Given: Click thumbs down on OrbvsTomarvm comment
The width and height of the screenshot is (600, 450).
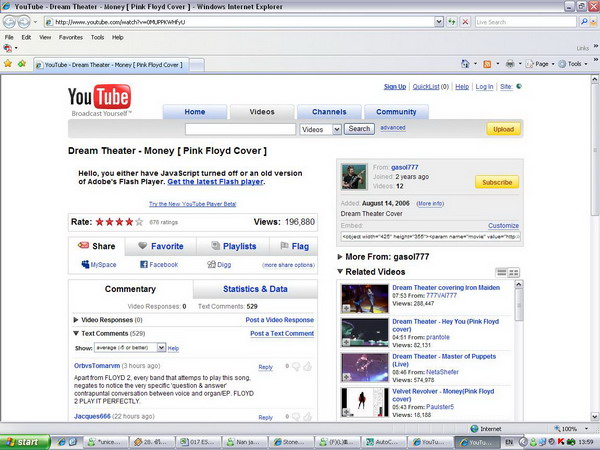Looking at the screenshot, I should point(296,367).
